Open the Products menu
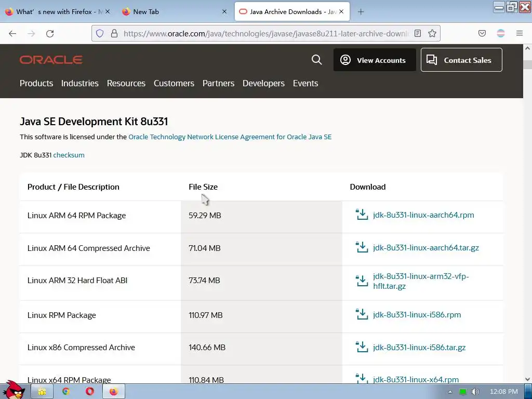The width and height of the screenshot is (532, 399). tap(36, 83)
